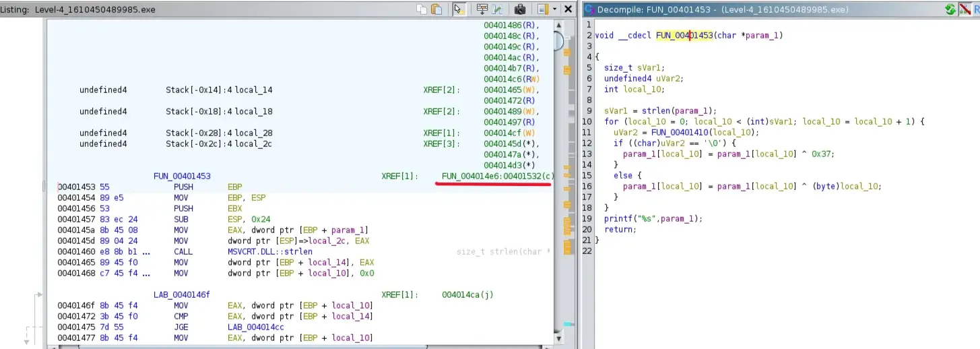Follow the FUN_004014e6:00401532(c) cross reference
Screen dimensions: 980x349
[497, 176]
